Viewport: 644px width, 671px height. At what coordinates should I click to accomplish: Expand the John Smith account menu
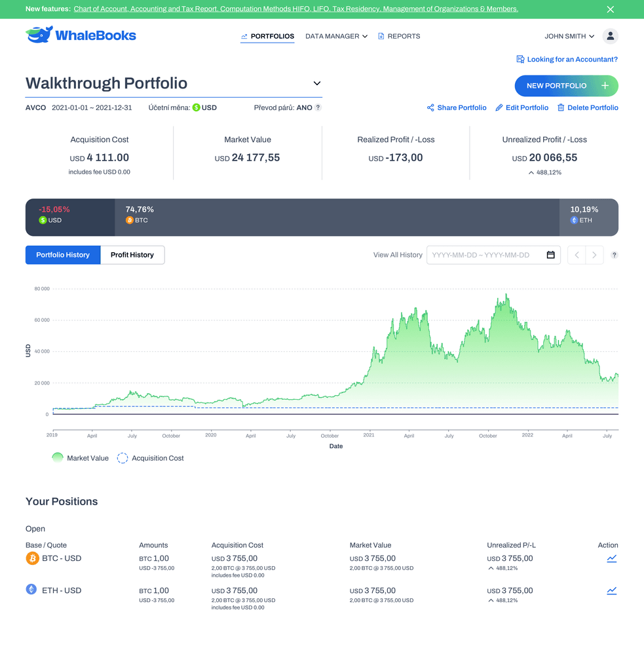[567, 36]
